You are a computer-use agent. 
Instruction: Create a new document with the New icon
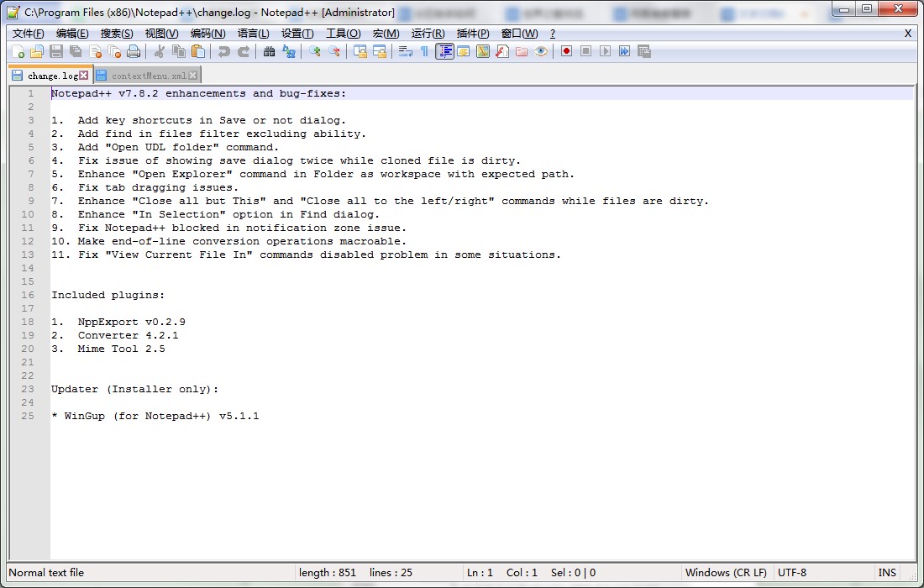pos(18,51)
